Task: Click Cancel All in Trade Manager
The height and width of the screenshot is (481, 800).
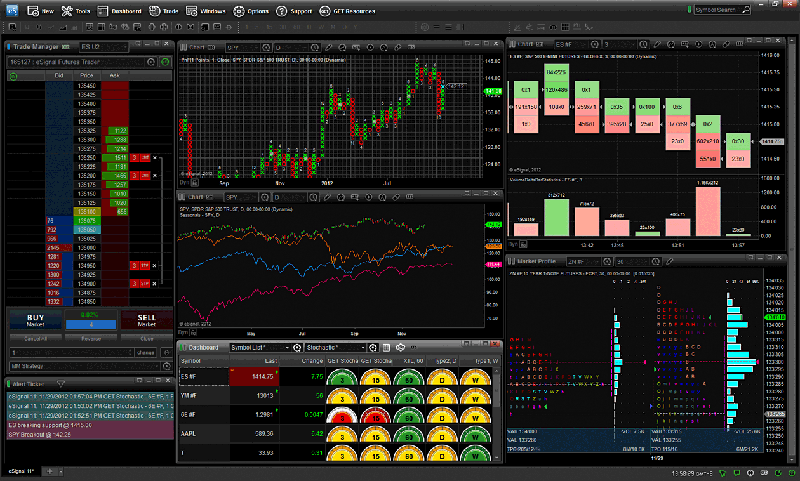Action: tap(36, 338)
